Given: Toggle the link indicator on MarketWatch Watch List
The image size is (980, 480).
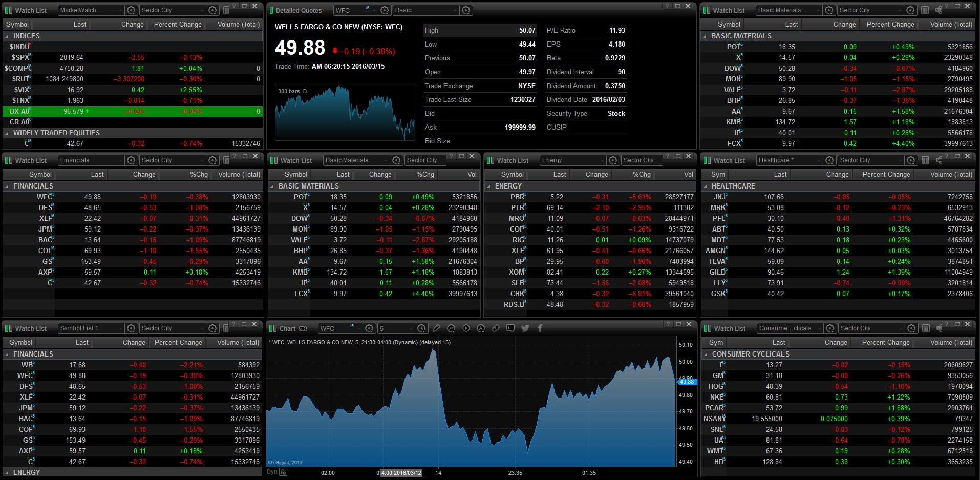Looking at the screenshot, I should tap(8, 10).
